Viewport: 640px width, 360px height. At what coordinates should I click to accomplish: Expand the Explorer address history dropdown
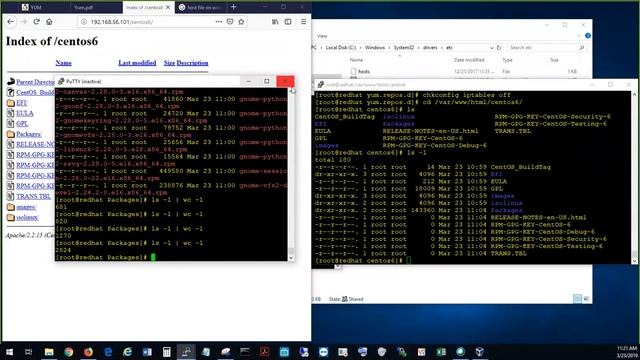tap(491, 48)
